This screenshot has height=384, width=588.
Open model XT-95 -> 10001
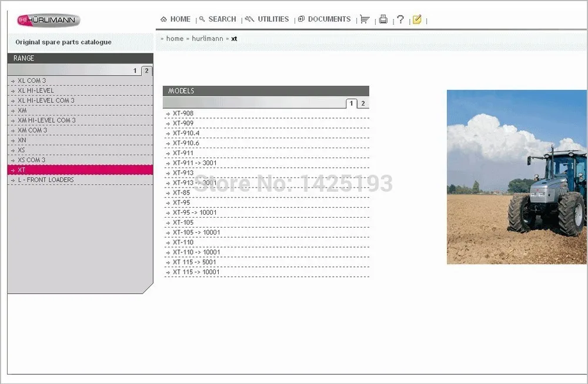pos(266,213)
